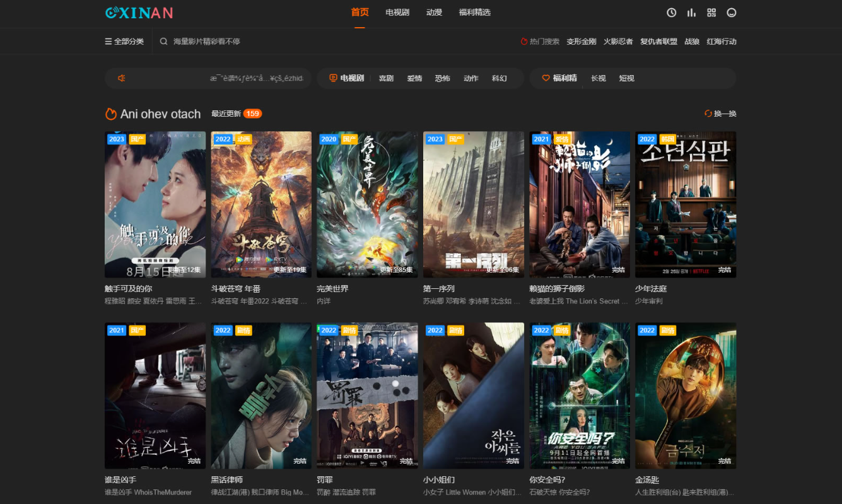Click the title text 谁是凶手
This screenshot has width=842, height=504.
[120, 480]
